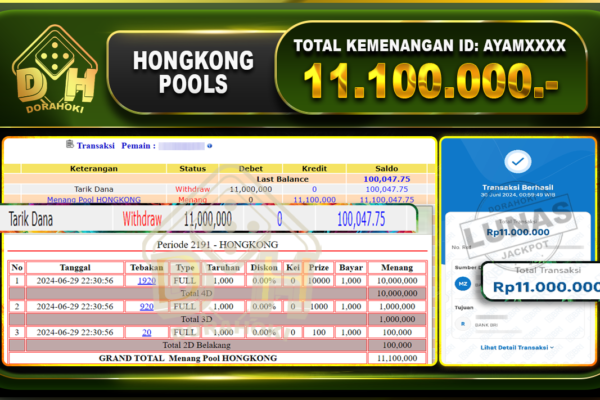Click the HONGKONG POOLS banner title

pyautogui.click(x=193, y=72)
